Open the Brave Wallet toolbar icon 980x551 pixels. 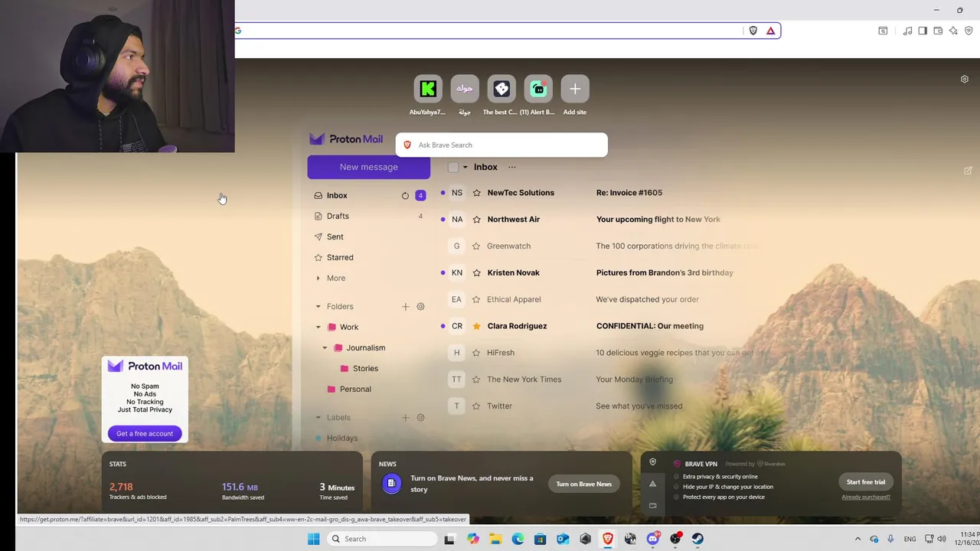[x=938, y=31]
